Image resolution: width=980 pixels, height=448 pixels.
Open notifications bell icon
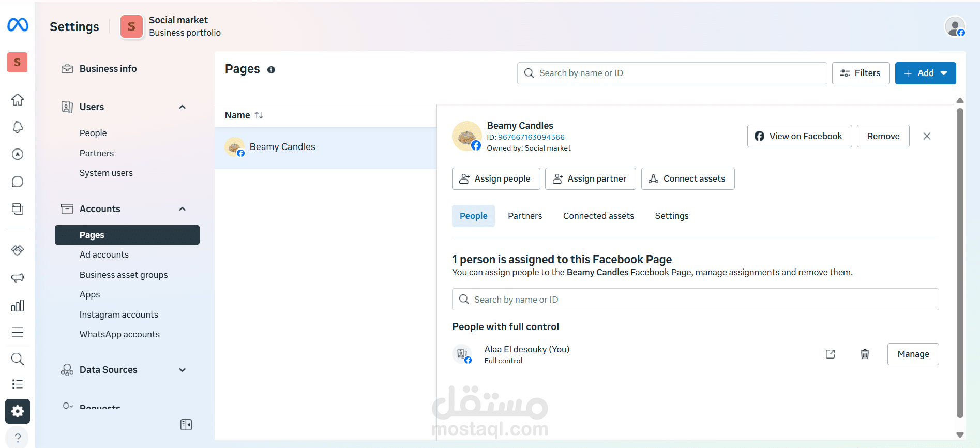click(x=18, y=127)
